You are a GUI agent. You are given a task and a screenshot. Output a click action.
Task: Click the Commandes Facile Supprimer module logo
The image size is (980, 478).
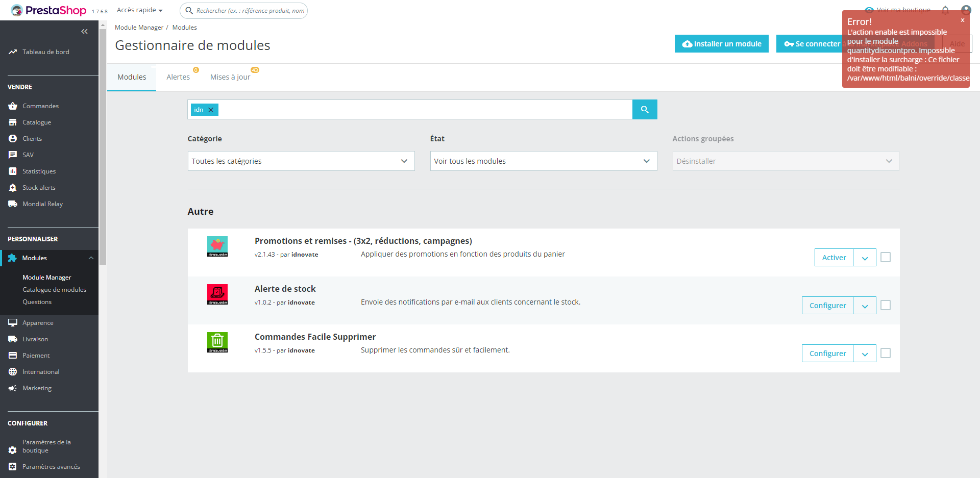[x=217, y=342]
